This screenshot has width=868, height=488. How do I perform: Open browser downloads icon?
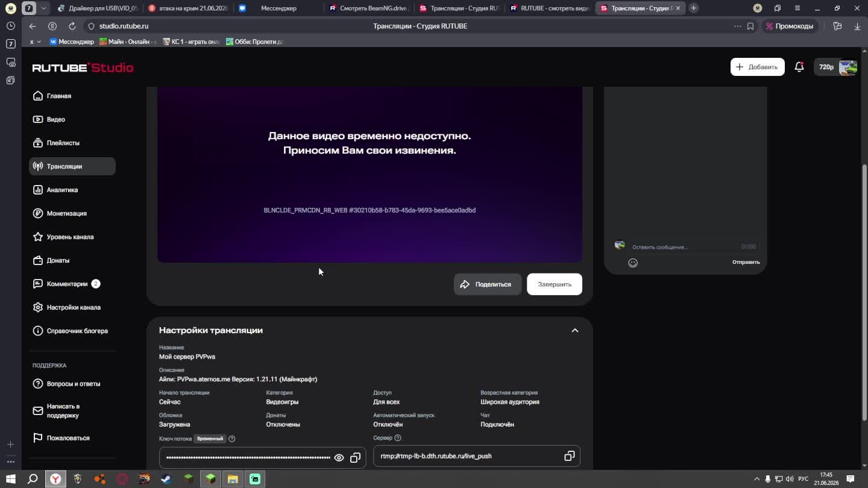coord(857,26)
